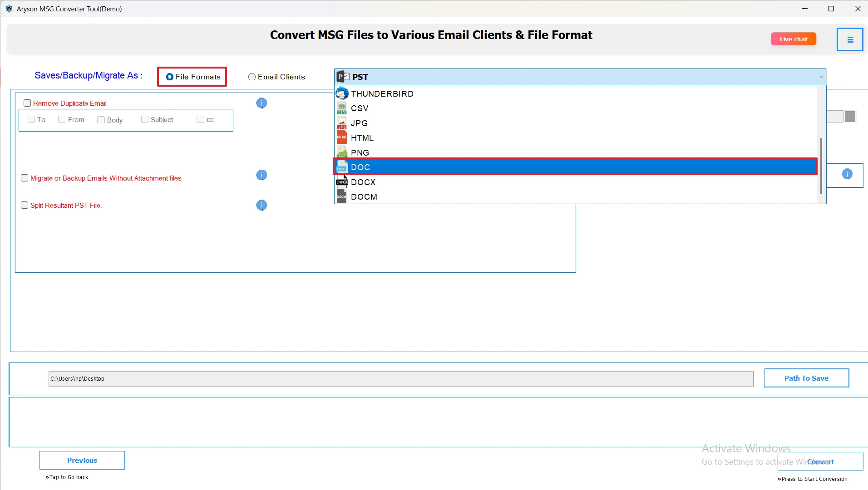This screenshot has width=868, height=490.
Task: Click the Live chat button
Action: (793, 39)
